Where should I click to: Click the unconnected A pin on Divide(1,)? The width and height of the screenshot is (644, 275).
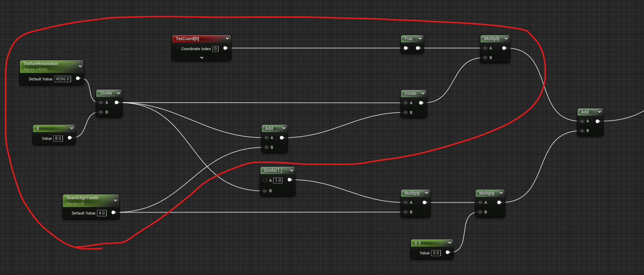[x=265, y=180]
